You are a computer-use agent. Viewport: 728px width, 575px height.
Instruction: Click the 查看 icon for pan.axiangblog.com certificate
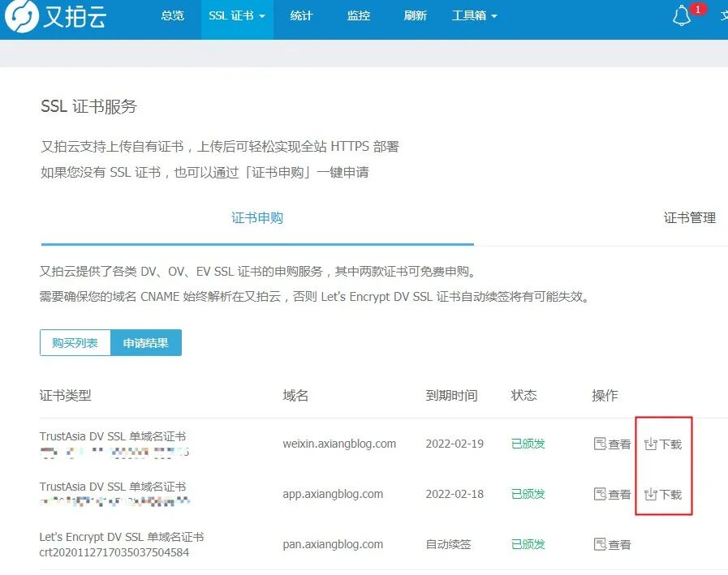[x=612, y=544]
